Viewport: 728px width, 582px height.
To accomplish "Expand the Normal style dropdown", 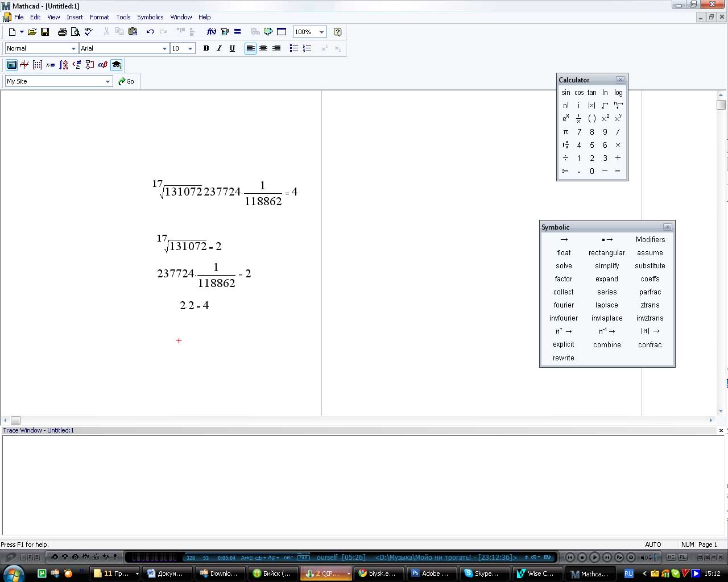I will click(x=73, y=48).
